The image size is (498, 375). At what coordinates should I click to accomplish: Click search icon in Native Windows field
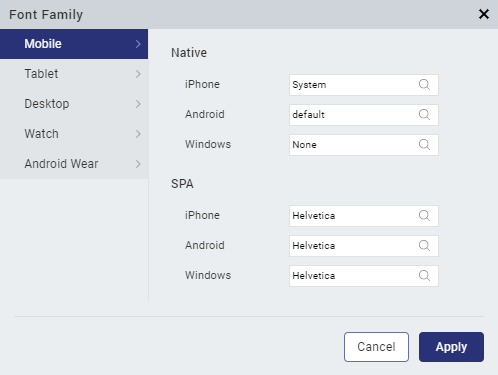pyautogui.click(x=424, y=145)
